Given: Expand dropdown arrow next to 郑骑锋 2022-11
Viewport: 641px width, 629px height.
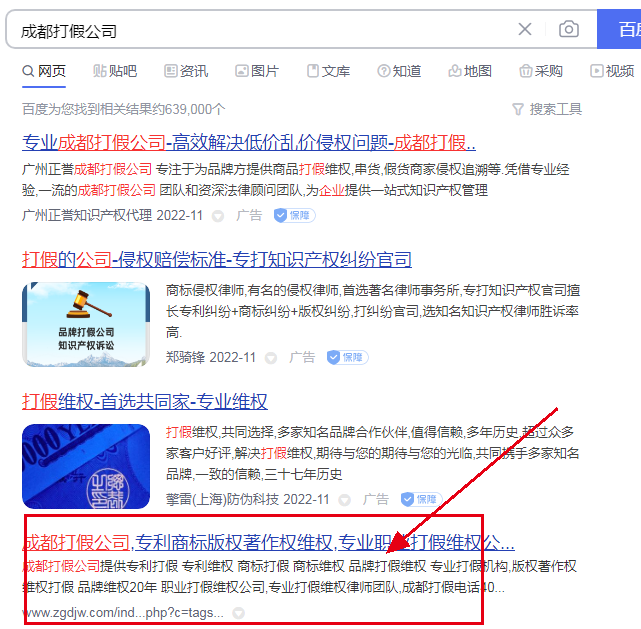Looking at the screenshot, I should pos(271,358).
